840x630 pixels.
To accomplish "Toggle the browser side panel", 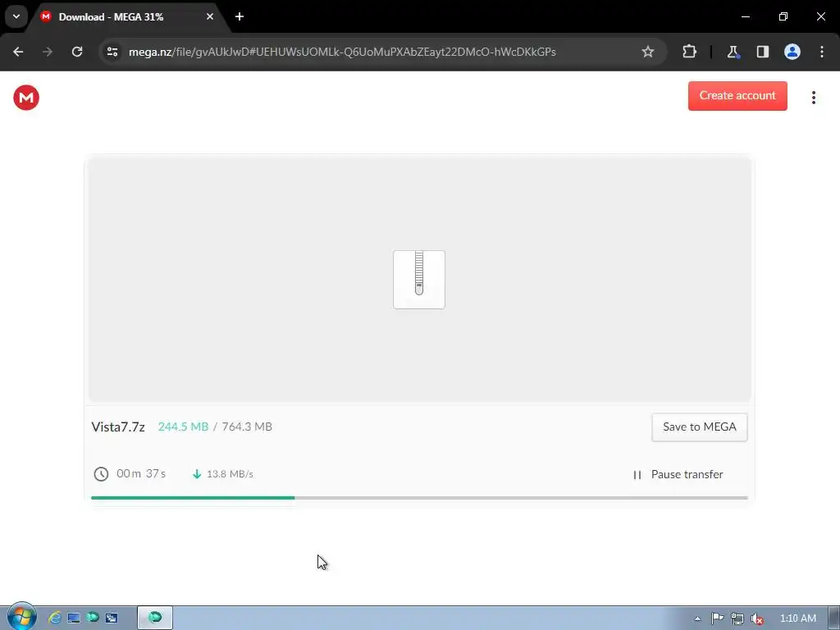I will 762,52.
